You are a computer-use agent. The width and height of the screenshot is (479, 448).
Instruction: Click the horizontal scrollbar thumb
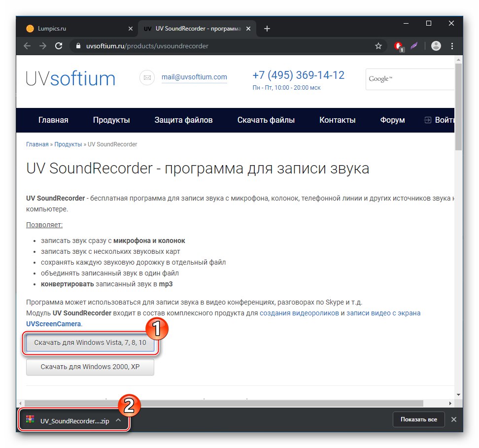click(x=224, y=403)
